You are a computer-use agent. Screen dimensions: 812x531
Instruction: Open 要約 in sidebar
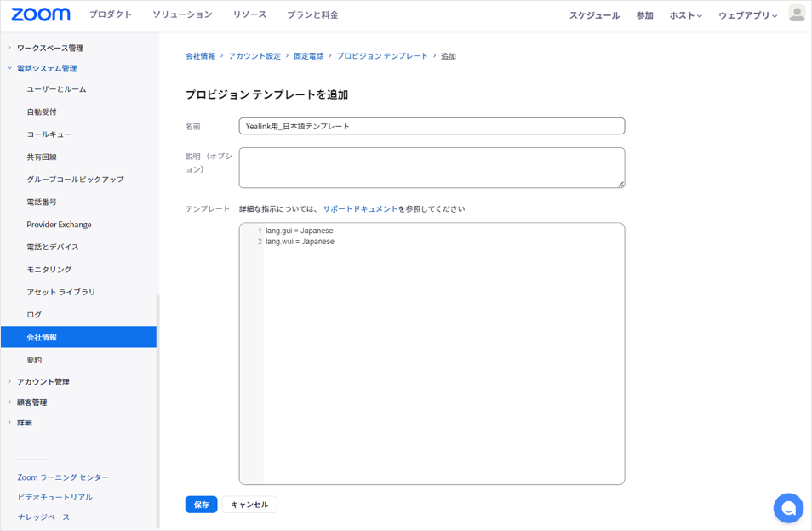coord(34,360)
